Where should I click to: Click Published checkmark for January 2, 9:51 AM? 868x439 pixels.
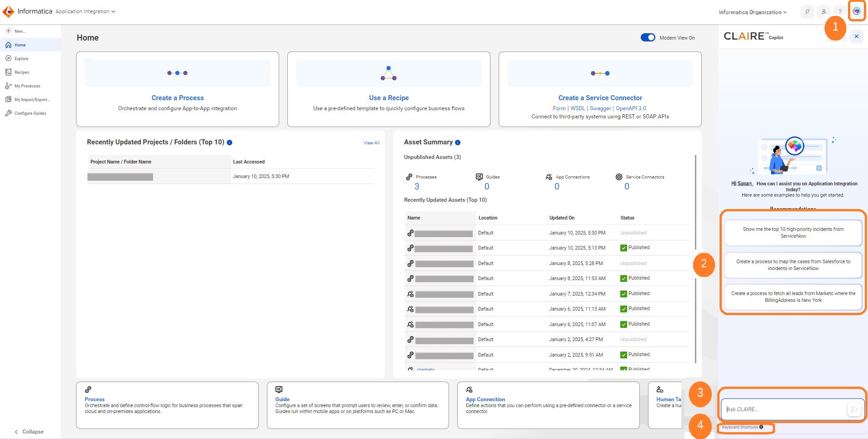(x=623, y=355)
